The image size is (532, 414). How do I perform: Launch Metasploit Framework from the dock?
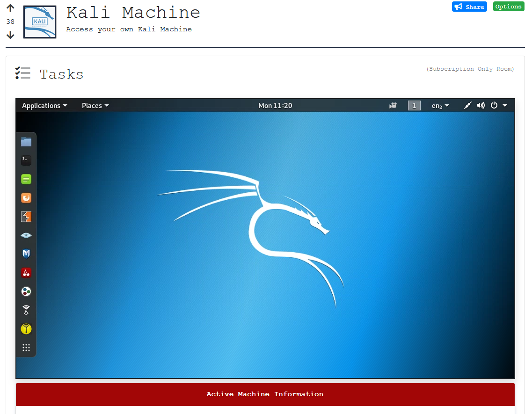[26, 254]
